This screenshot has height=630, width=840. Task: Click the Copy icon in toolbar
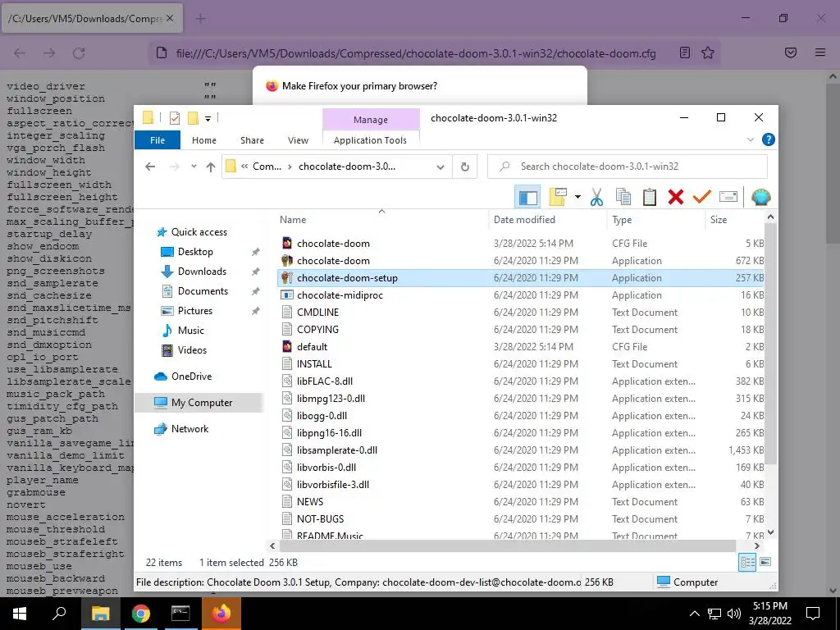click(623, 197)
